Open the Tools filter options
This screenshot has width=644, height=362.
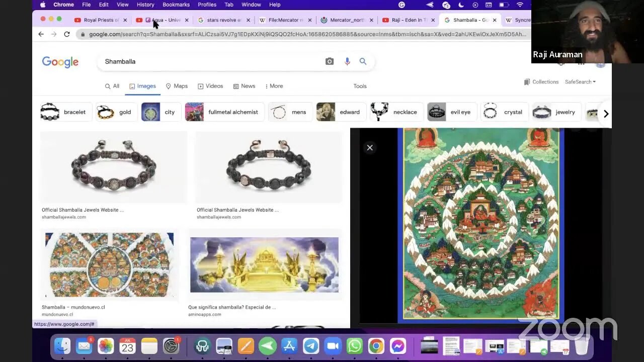360,86
